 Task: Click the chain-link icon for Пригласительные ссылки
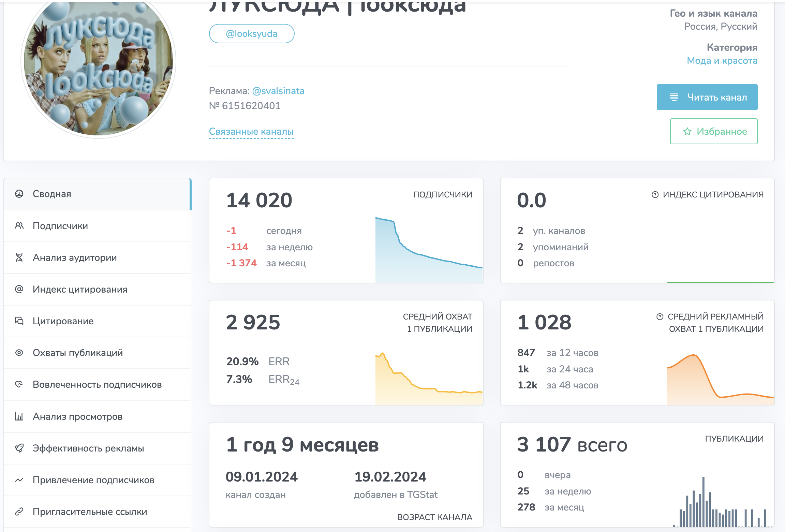19,512
